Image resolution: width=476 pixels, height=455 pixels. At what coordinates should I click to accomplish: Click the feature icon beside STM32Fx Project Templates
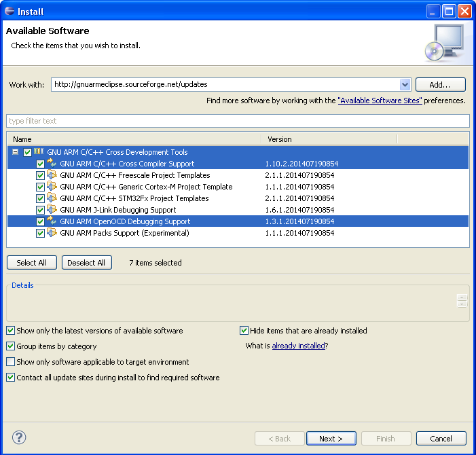[52, 198]
